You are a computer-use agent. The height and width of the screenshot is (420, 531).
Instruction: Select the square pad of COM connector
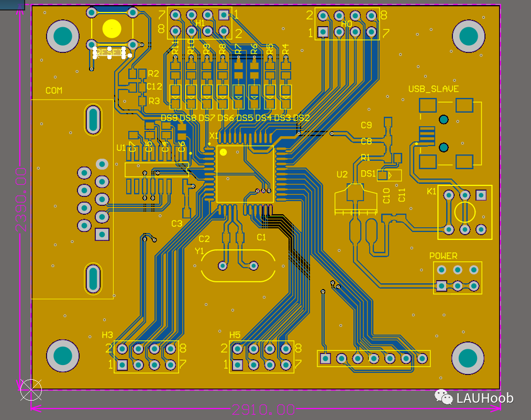(102, 235)
